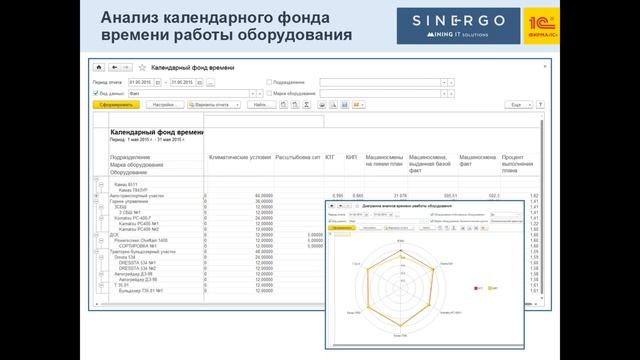Open end date calendar picker in Календарный фонд
Viewport: 640px width, 360px height.
click(x=199, y=82)
